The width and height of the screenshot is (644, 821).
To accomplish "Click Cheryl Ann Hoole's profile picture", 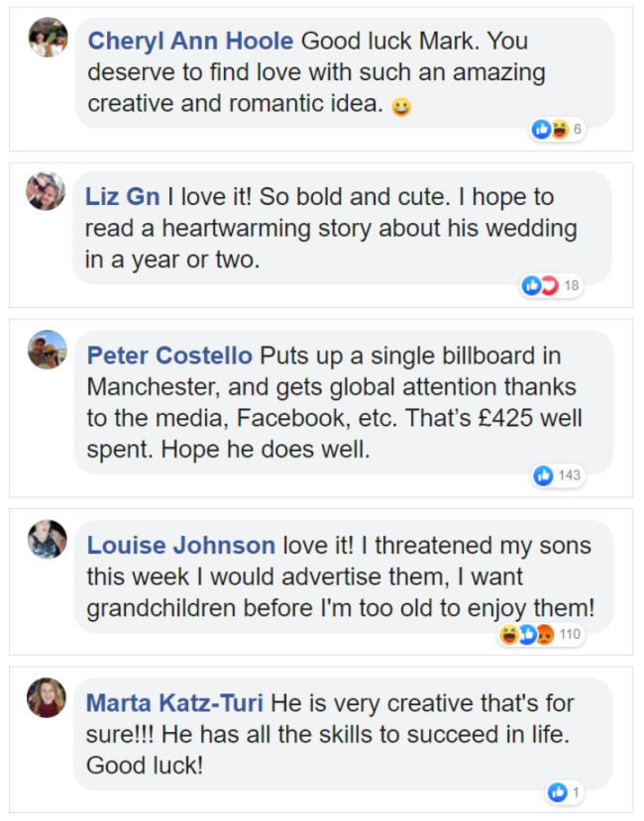I will pyautogui.click(x=48, y=39).
